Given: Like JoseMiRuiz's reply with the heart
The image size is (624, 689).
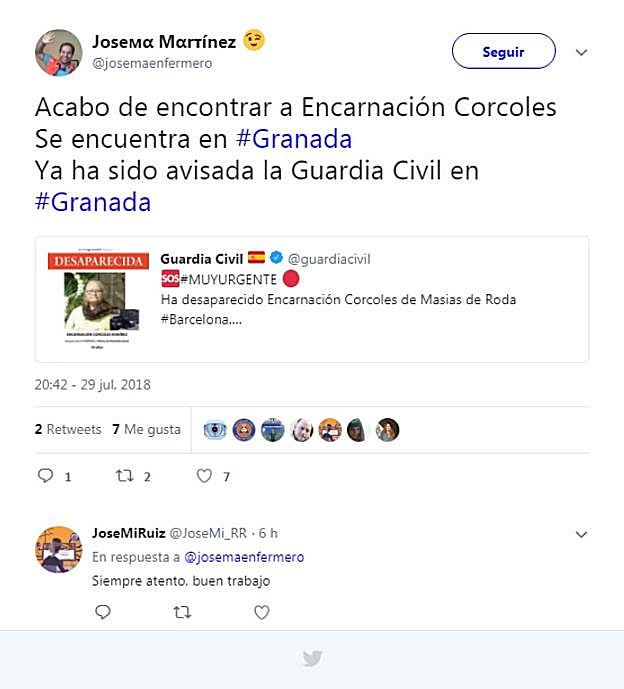Looking at the screenshot, I should click(x=261, y=612).
